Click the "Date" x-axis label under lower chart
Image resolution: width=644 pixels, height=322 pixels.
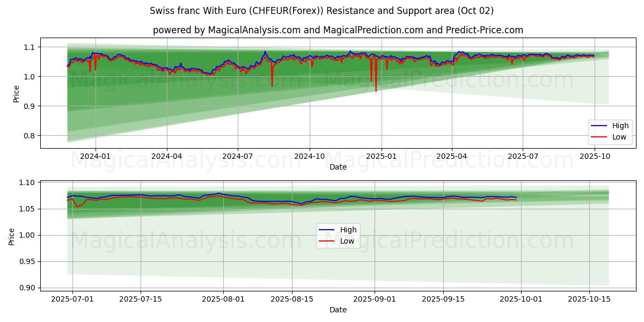[x=338, y=310]
